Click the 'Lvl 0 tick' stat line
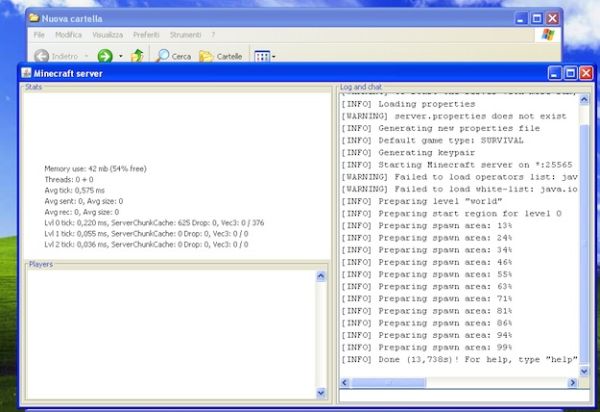 154,223
